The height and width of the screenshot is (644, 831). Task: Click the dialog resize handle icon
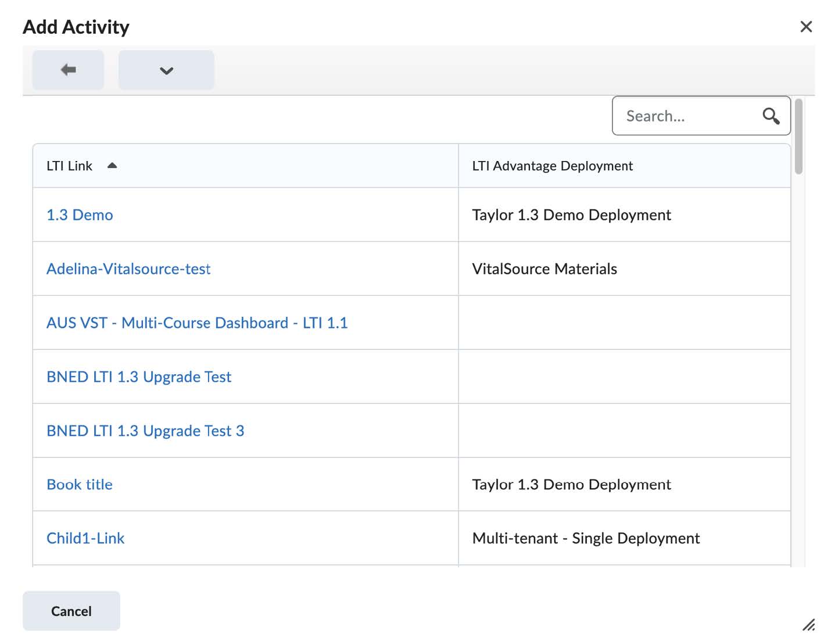click(808, 625)
